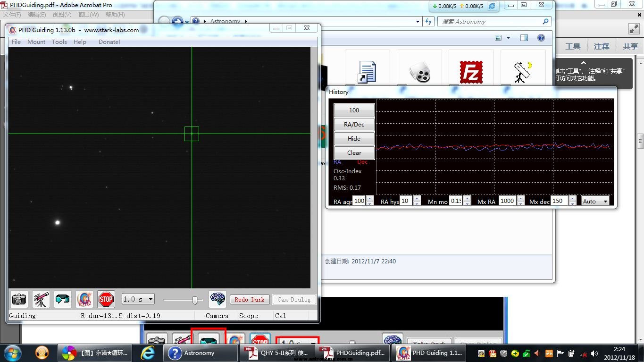
Task: Open the Tools menu in PHD Guiding
Action: (x=59, y=42)
